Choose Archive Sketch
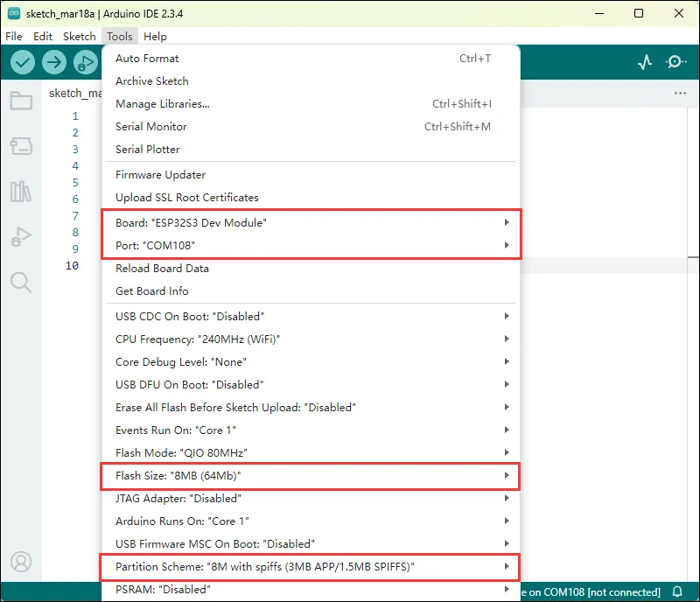The width and height of the screenshot is (700, 602). [311, 81]
